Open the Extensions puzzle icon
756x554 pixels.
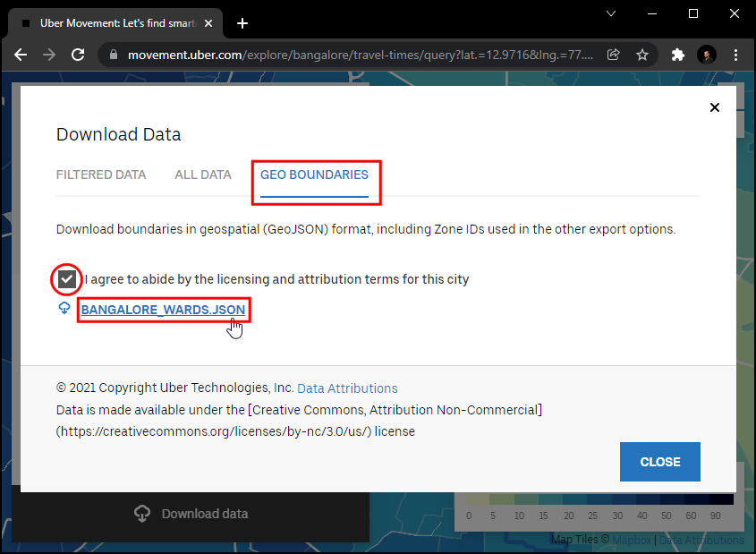point(677,55)
